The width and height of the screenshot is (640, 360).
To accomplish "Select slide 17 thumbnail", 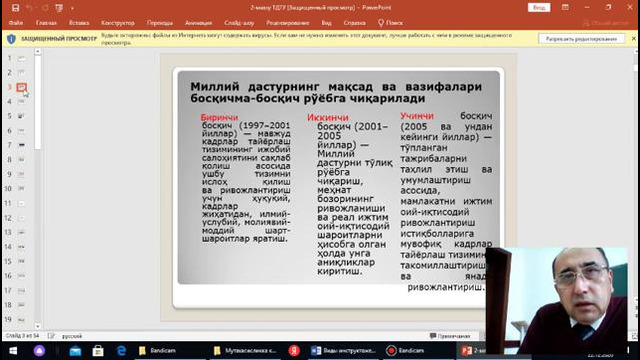I will tap(21, 290).
